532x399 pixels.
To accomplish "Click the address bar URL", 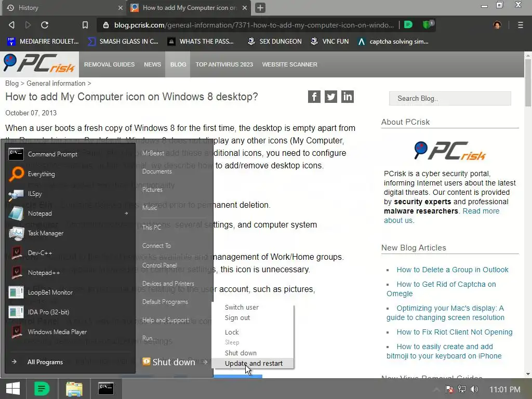I will pyautogui.click(x=254, y=25).
